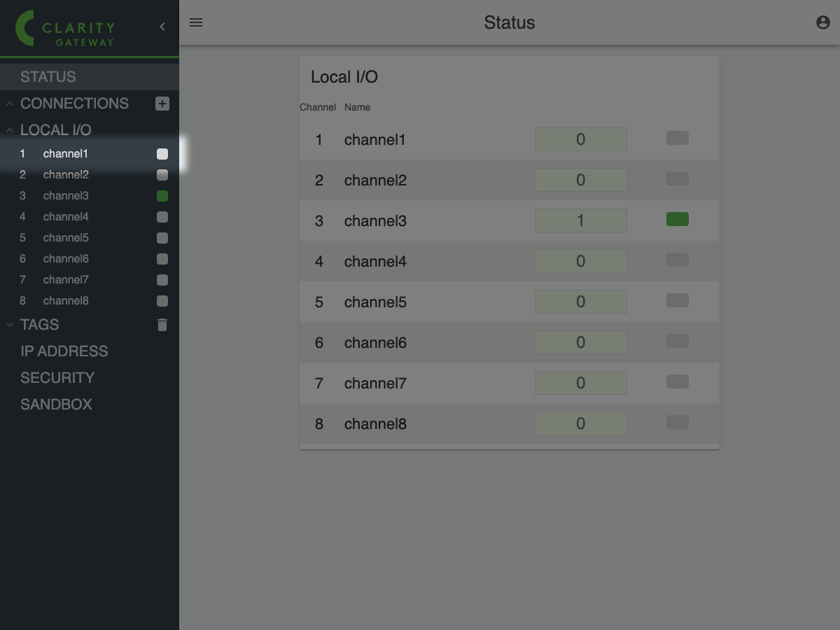The width and height of the screenshot is (840, 630).
Task: Navigate to SANDBOX
Action: tap(56, 405)
